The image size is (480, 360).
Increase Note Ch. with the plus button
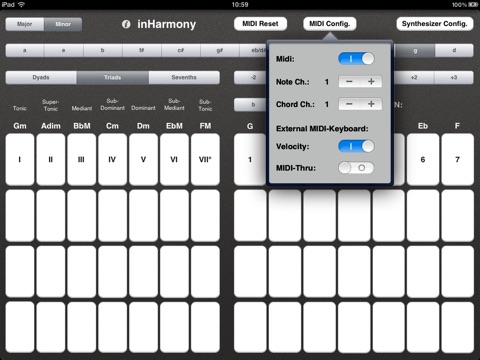371,82
